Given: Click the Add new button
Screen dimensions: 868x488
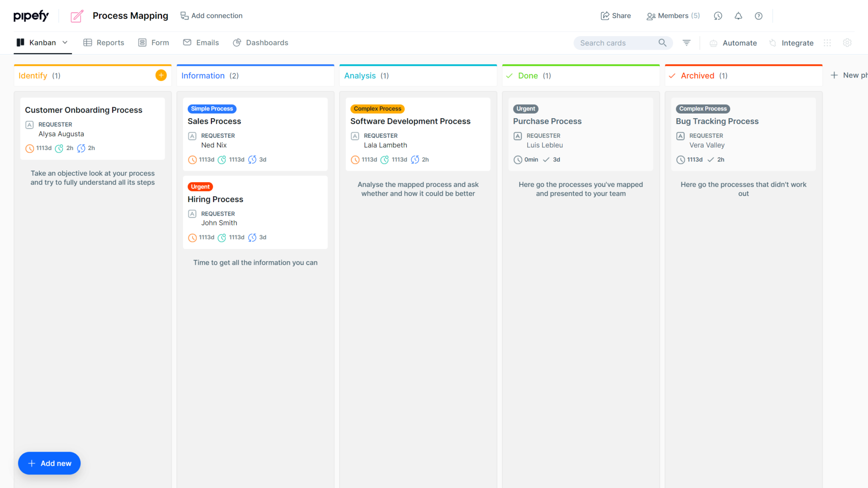Looking at the screenshot, I should (x=49, y=463).
